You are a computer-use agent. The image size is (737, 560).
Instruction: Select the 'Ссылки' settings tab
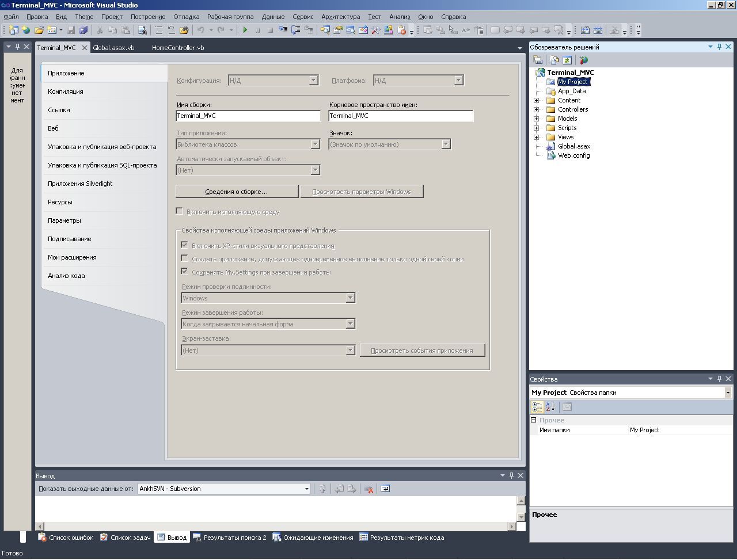click(59, 110)
